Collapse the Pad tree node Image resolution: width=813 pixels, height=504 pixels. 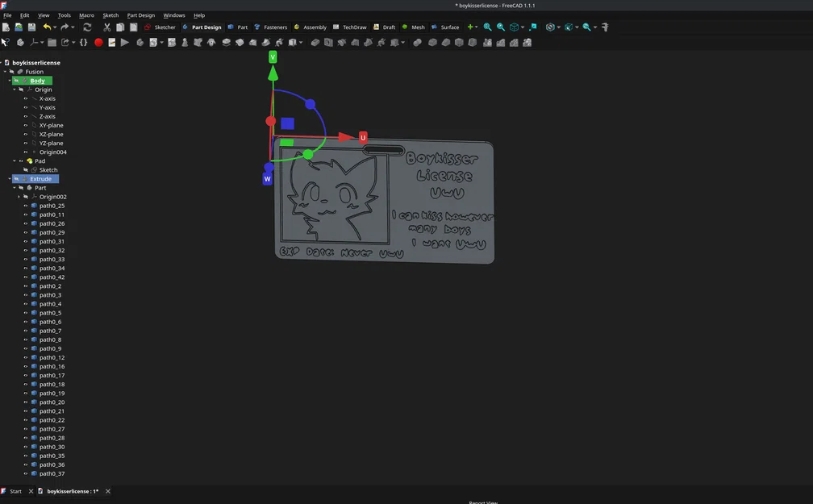(x=15, y=161)
